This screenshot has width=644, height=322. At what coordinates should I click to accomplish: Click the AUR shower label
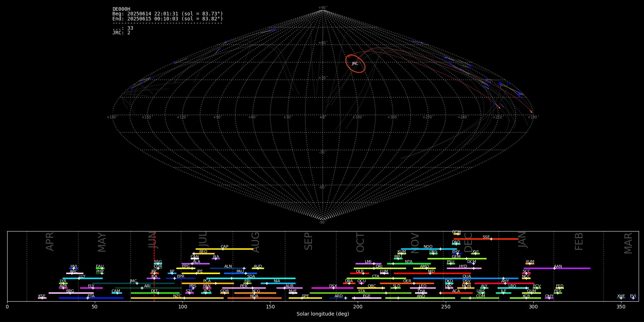[289, 286]
